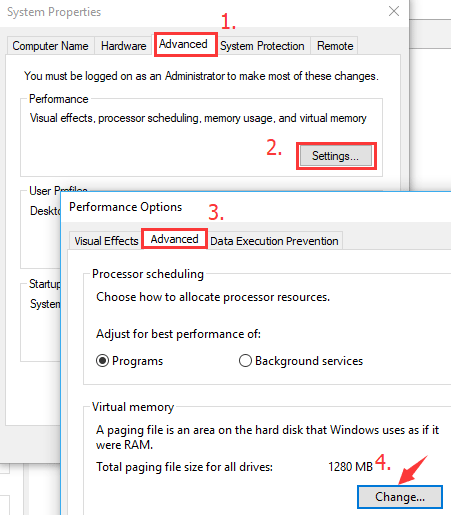This screenshot has height=515, width=451.
Task: Select the Performance Options Advanced tab
Action: [174, 239]
